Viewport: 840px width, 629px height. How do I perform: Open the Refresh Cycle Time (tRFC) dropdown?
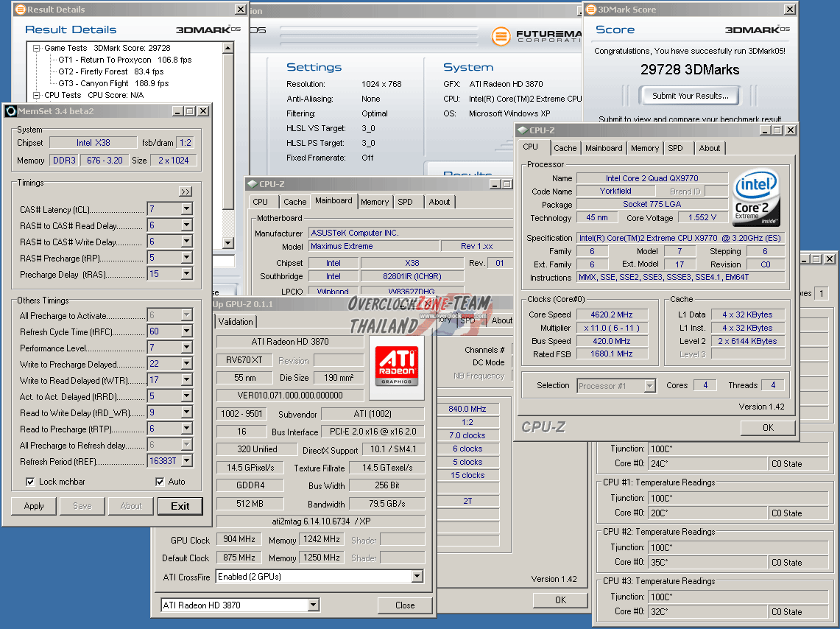186,331
